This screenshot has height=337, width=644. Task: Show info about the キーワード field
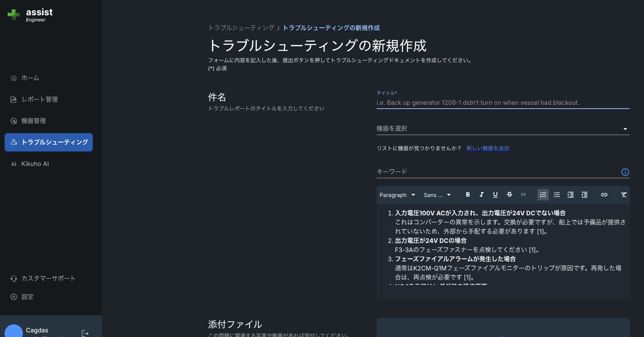point(625,172)
